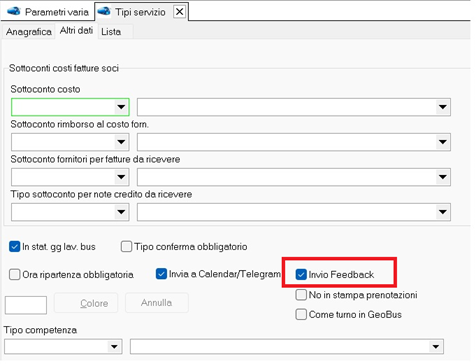Click the bus icon on Tipi servizio tab
Screen dimensions: 476x364
(104, 11)
